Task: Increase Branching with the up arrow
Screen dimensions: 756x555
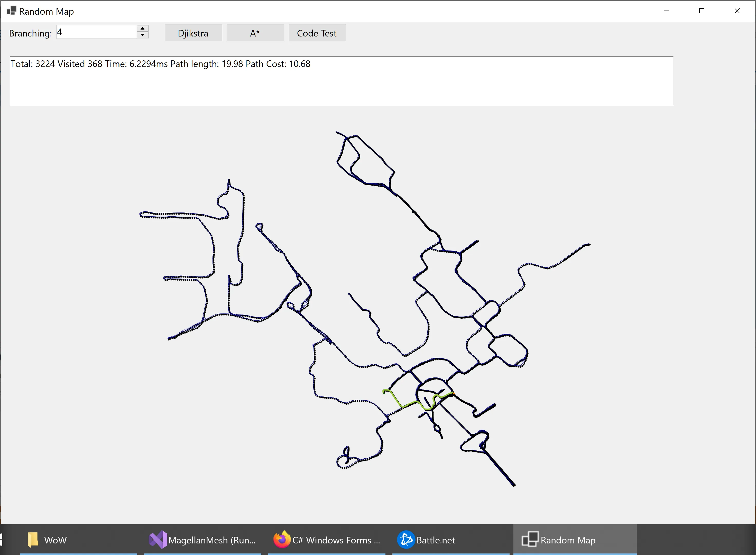Action: click(142, 29)
